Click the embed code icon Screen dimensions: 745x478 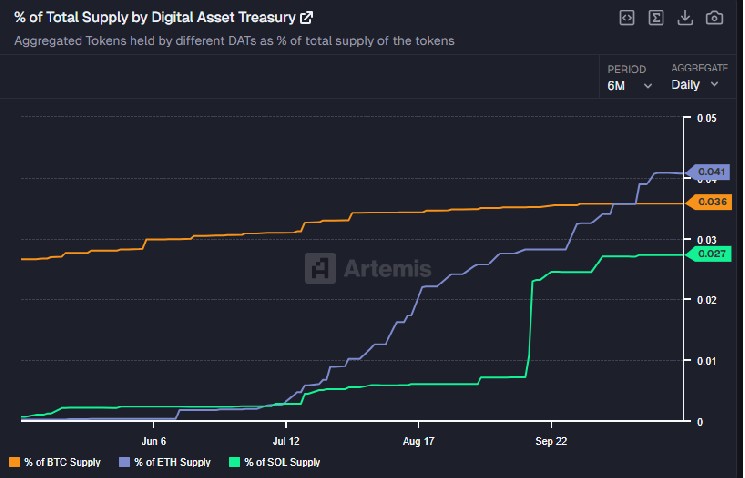pyautogui.click(x=626, y=18)
